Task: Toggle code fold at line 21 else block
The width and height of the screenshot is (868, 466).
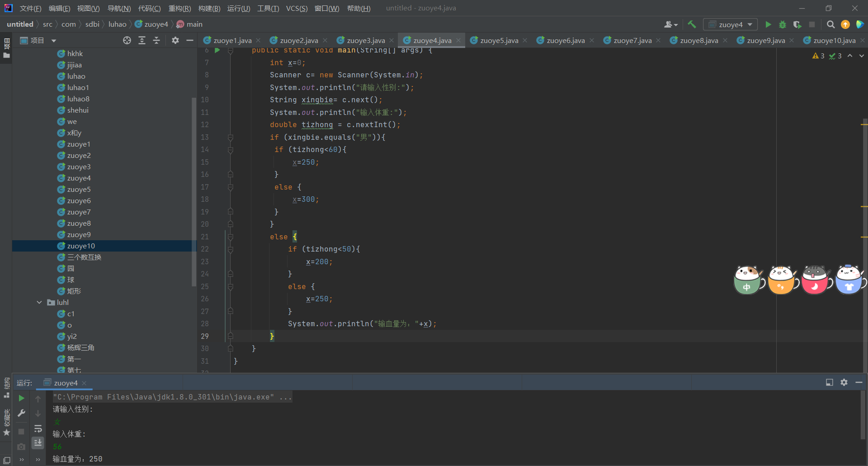Action: click(231, 237)
